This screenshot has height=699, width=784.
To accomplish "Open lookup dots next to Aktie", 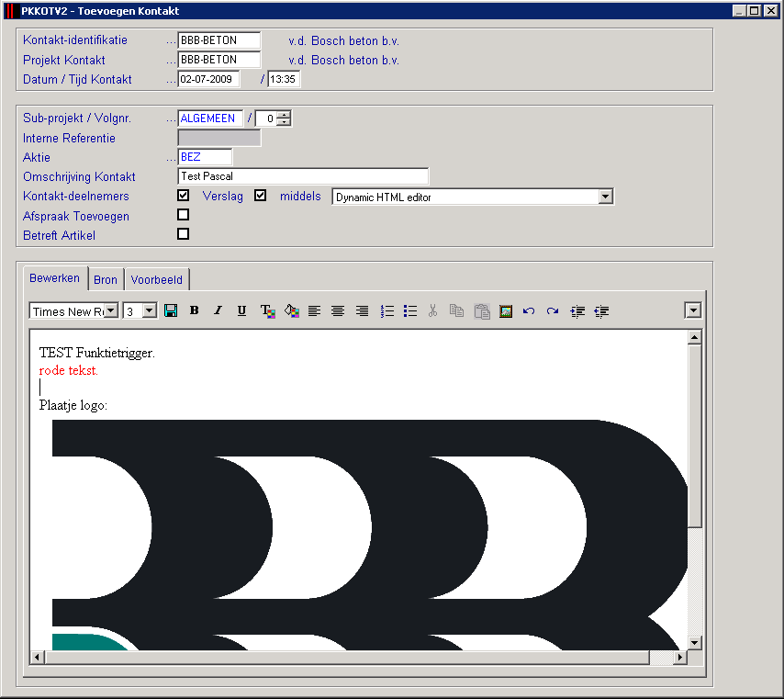I will pos(171,159).
